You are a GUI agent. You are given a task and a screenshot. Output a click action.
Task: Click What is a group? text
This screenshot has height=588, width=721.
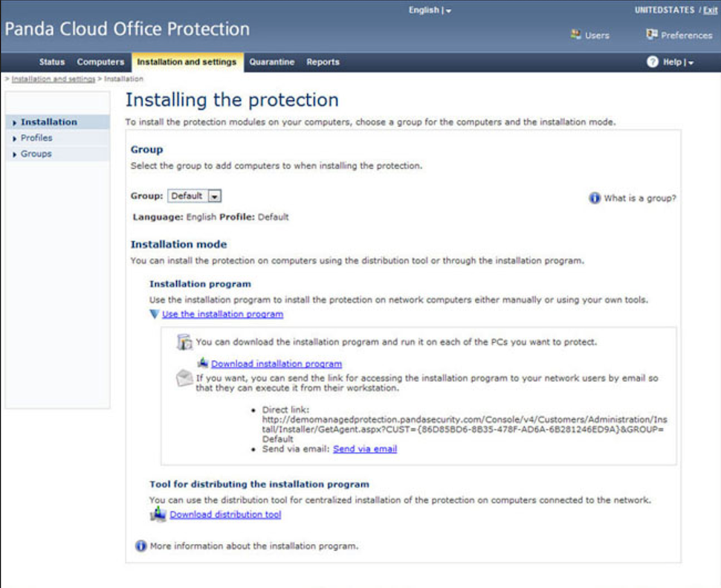(x=640, y=198)
